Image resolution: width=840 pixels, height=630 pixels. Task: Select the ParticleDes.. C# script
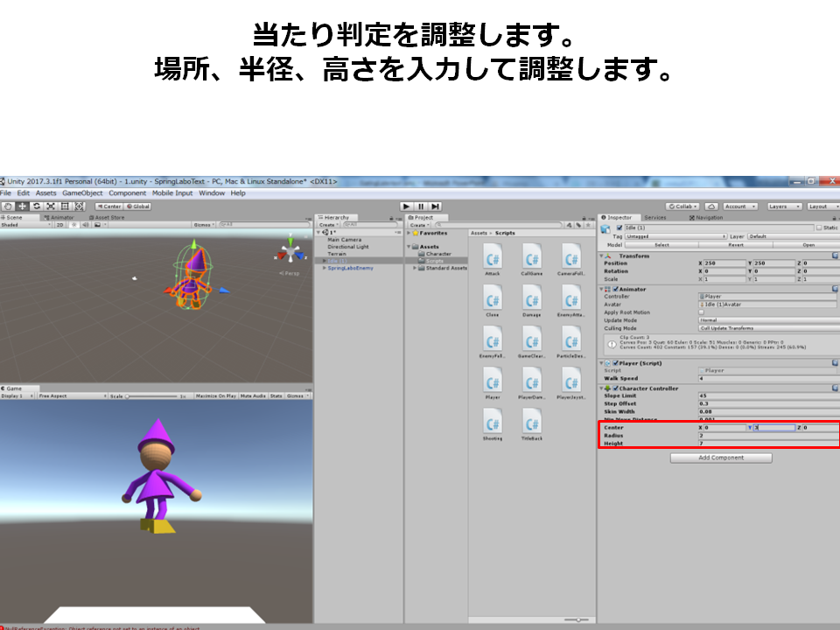pos(571,342)
